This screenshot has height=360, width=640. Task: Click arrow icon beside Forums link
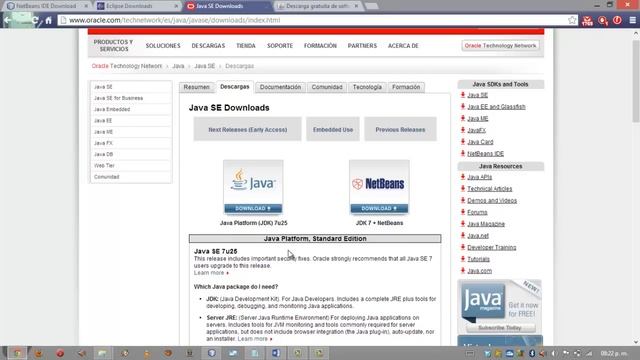click(x=463, y=212)
